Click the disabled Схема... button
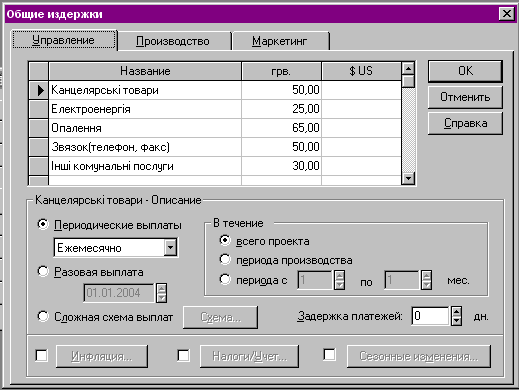The image size is (519, 390). (220, 317)
